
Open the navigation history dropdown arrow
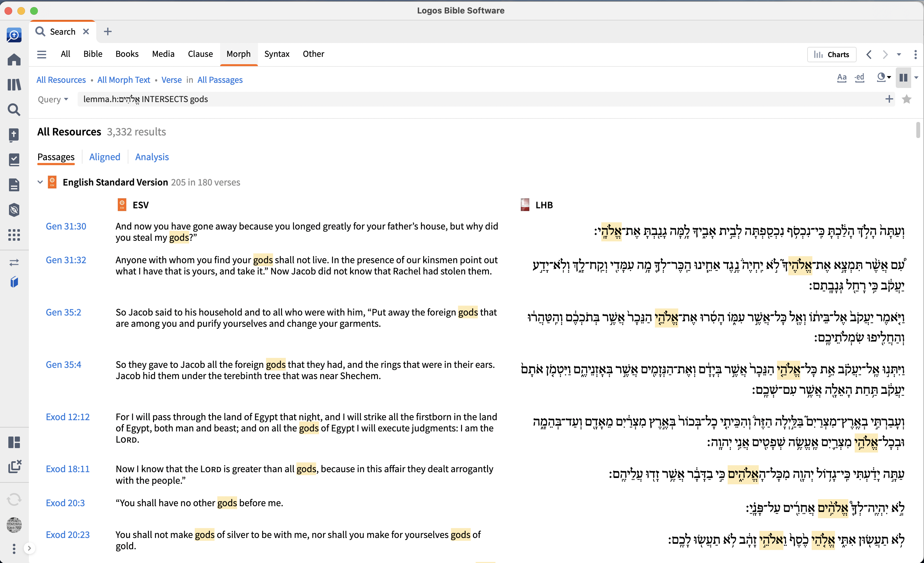tap(899, 54)
